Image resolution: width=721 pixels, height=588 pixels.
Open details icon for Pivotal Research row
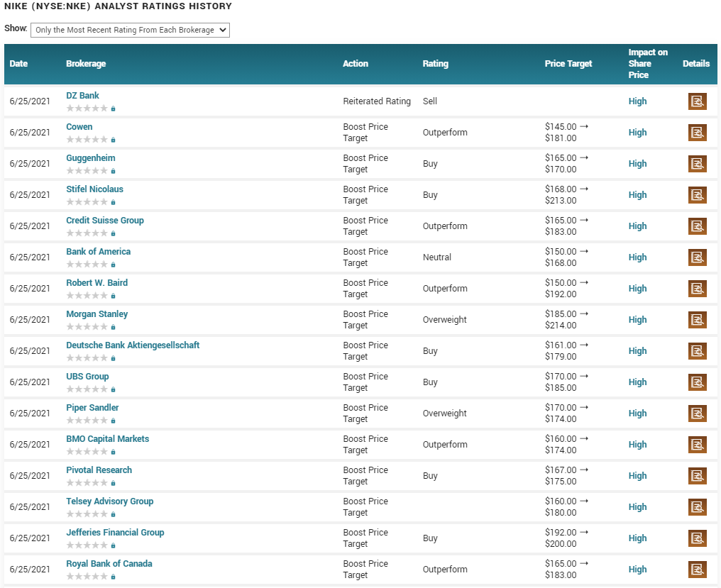pyautogui.click(x=697, y=476)
